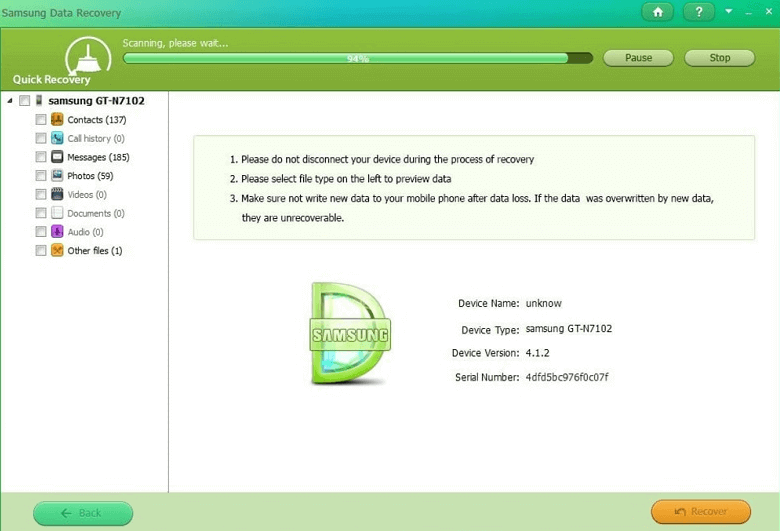Minimize the Samsung Data Recovery window
Viewport: 780px width, 531px height.
pos(749,12)
